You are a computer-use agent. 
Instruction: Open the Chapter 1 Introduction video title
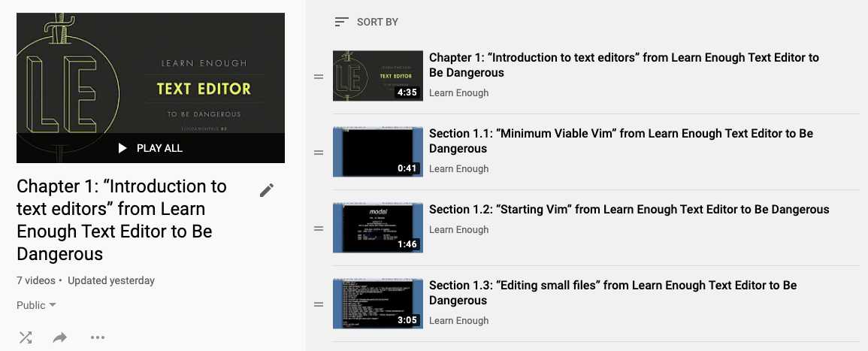623,65
